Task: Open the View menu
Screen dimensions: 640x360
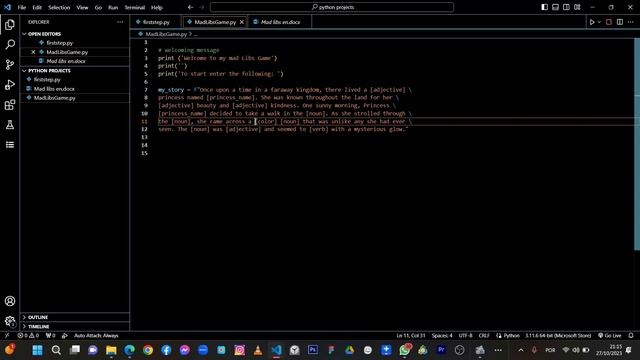Action: click(x=82, y=7)
